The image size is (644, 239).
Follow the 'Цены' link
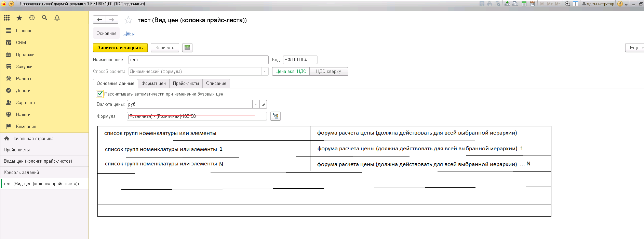pyautogui.click(x=129, y=34)
